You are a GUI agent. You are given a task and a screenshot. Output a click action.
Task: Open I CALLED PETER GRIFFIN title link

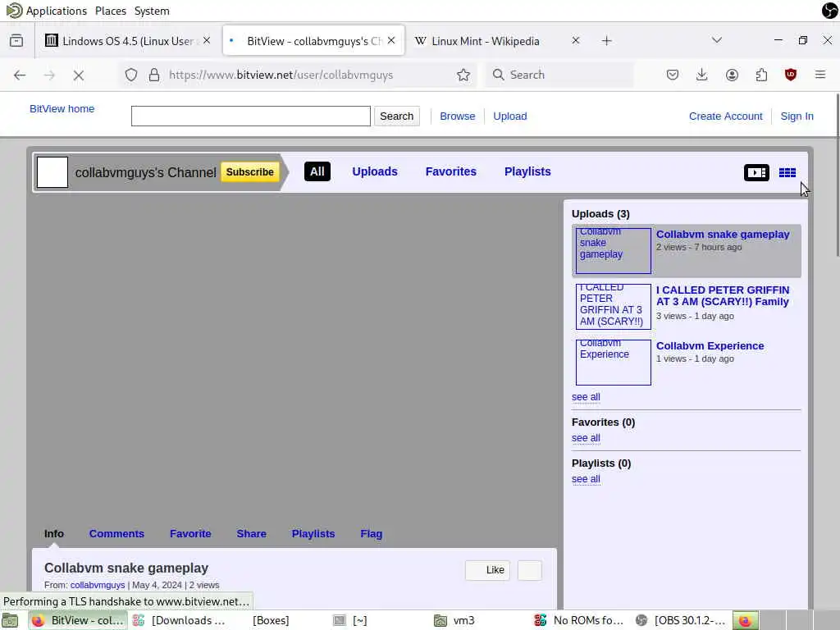(723, 295)
